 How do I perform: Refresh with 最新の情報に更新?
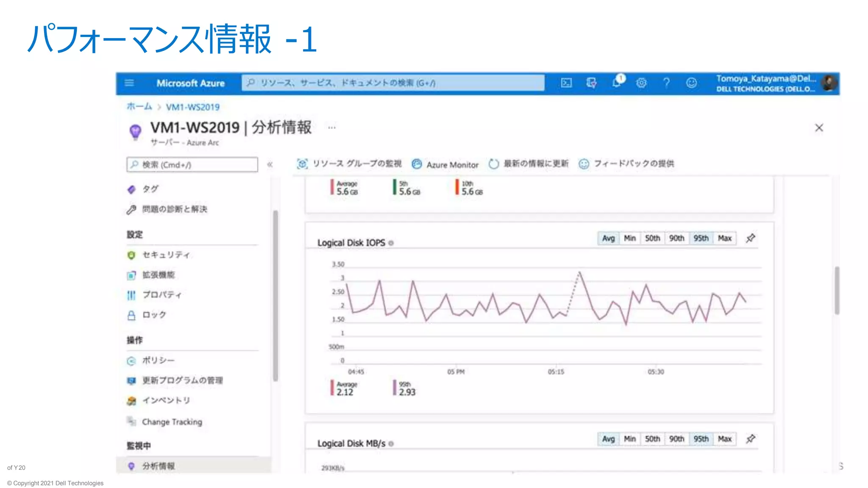click(x=529, y=164)
